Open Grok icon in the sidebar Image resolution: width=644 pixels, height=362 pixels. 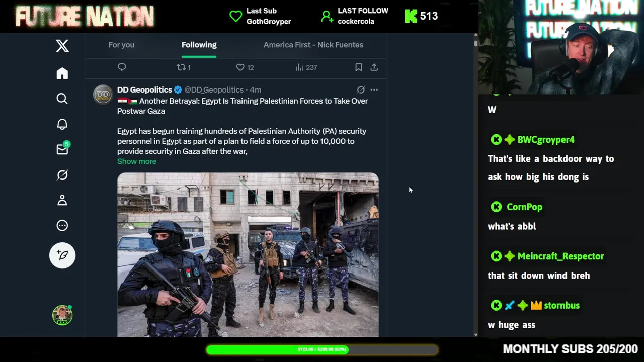tap(62, 175)
